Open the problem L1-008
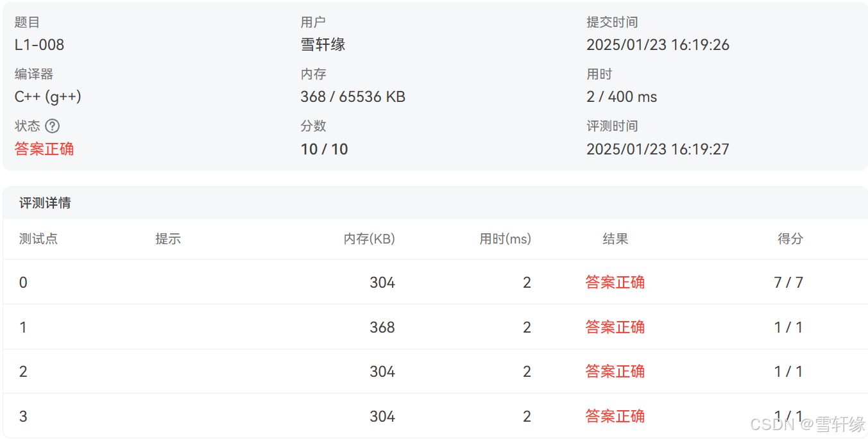 (x=33, y=44)
